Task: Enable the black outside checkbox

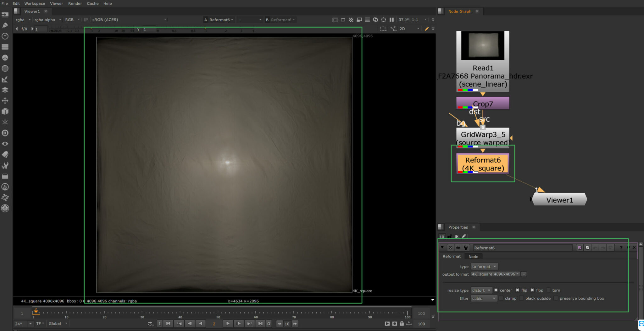Action: point(521,298)
